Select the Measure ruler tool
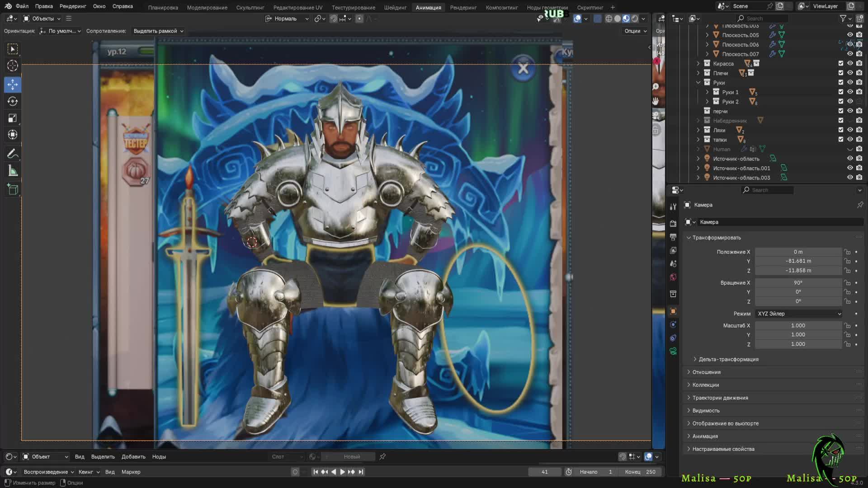The width and height of the screenshot is (868, 488). (x=12, y=171)
